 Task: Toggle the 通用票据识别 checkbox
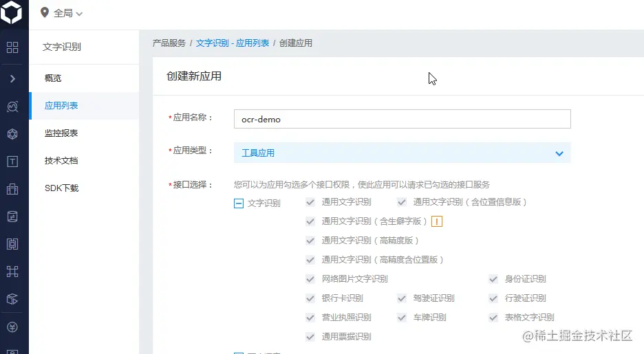click(x=310, y=337)
